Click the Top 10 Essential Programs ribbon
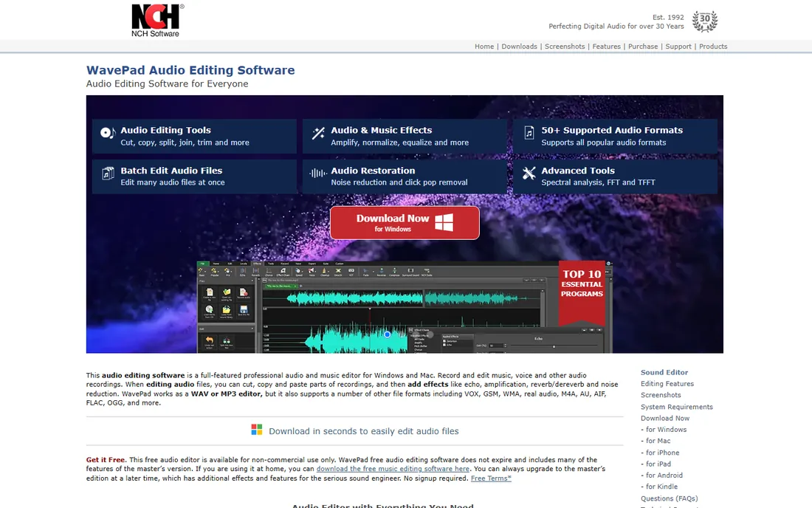 [x=582, y=292]
